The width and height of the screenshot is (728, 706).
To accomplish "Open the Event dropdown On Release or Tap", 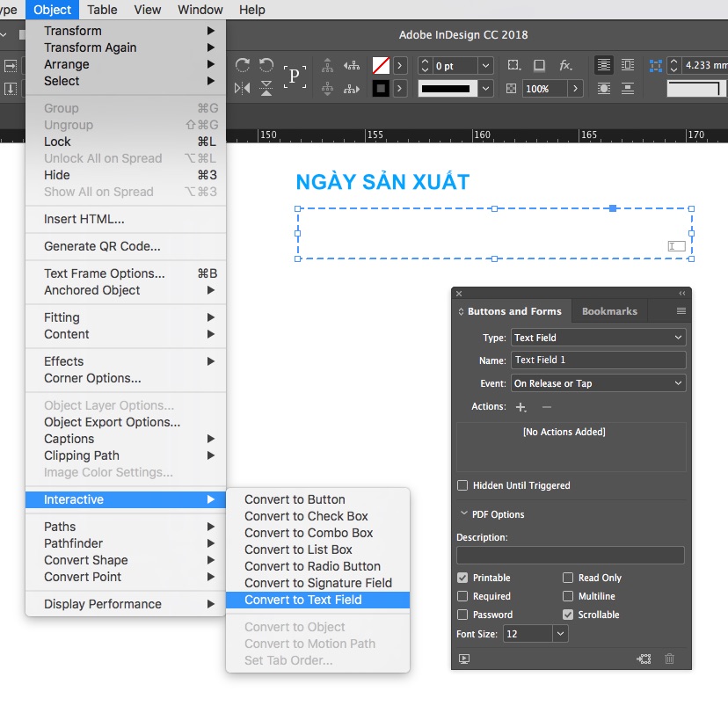I will point(598,383).
